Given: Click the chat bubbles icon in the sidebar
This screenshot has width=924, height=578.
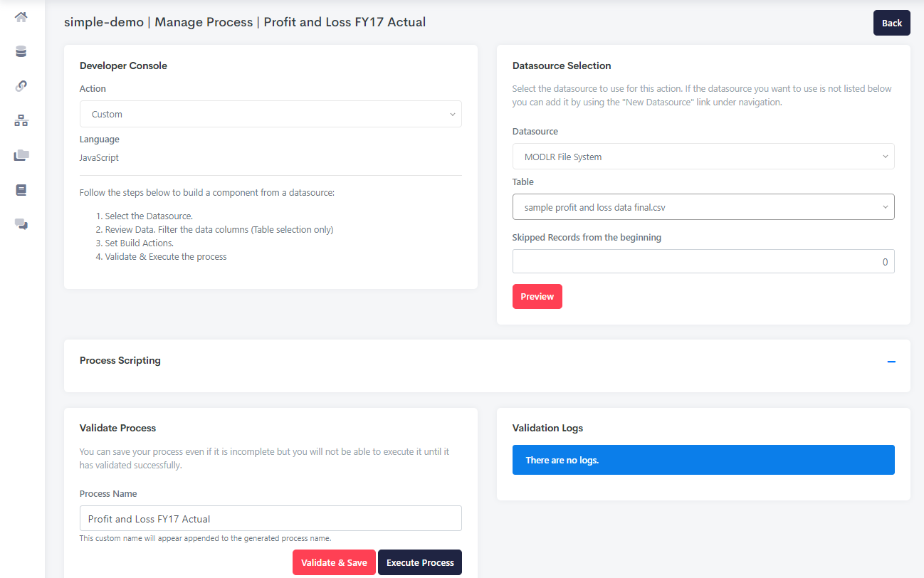Looking at the screenshot, I should [21, 224].
